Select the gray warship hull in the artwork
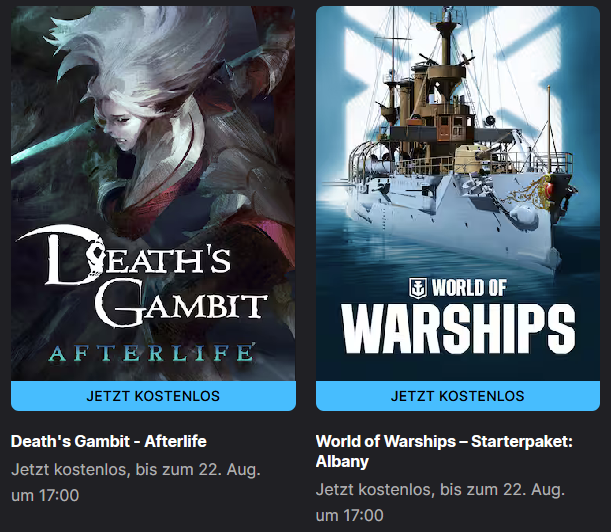The height and width of the screenshot is (532, 611). tap(460, 218)
